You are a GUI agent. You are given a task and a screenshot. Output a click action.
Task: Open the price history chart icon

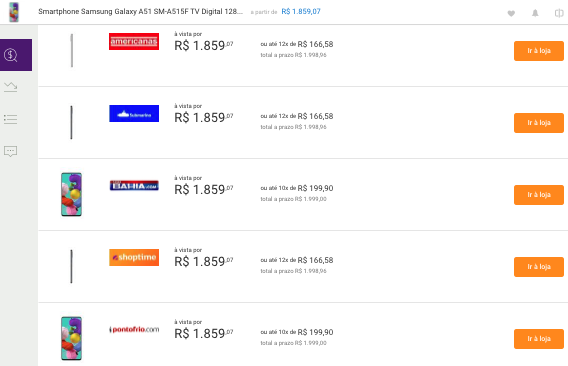11,87
